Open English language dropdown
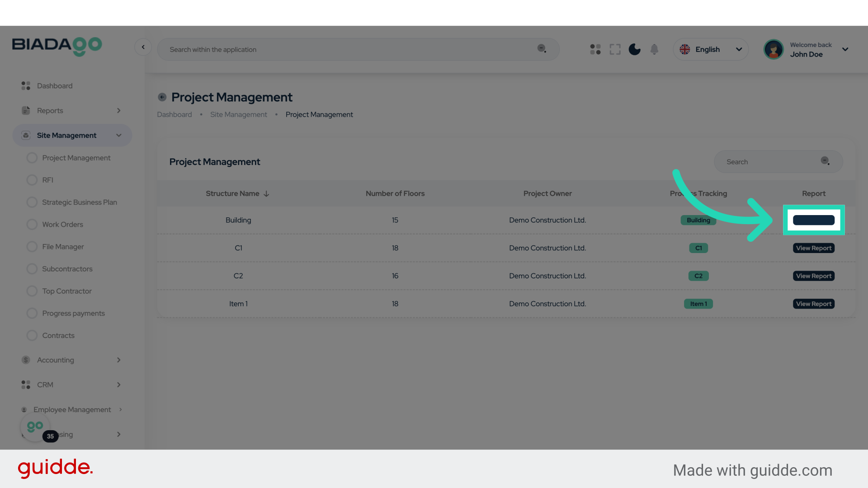Screen dimensions: 868x488 pos(711,49)
